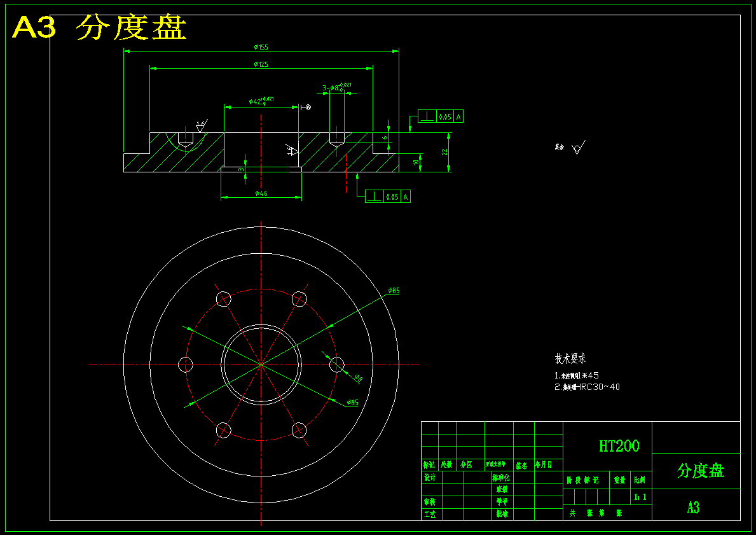Click the 签名 column header
The height and width of the screenshot is (535, 756).
pos(521,466)
